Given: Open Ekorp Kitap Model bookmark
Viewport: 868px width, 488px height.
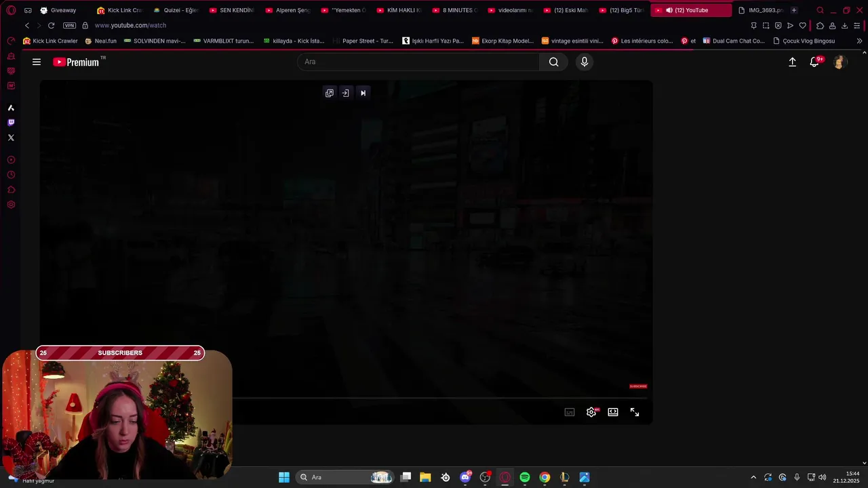Looking at the screenshot, I should 502,41.
